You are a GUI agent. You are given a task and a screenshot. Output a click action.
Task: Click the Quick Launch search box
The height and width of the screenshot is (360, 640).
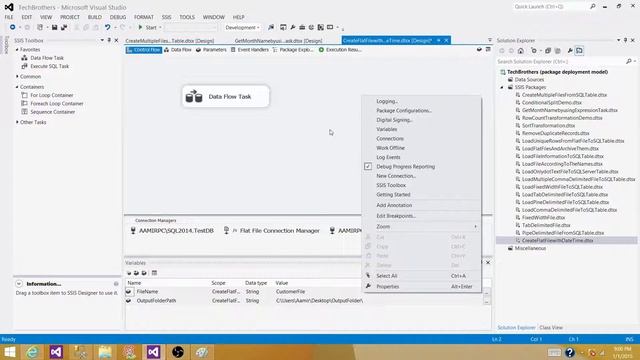[551, 7]
